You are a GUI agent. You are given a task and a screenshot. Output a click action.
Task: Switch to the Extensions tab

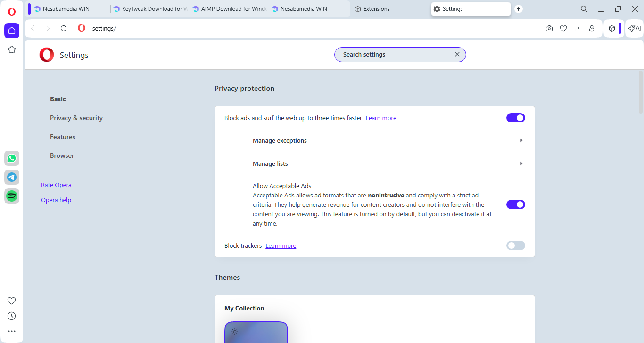click(x=376, y=9)
